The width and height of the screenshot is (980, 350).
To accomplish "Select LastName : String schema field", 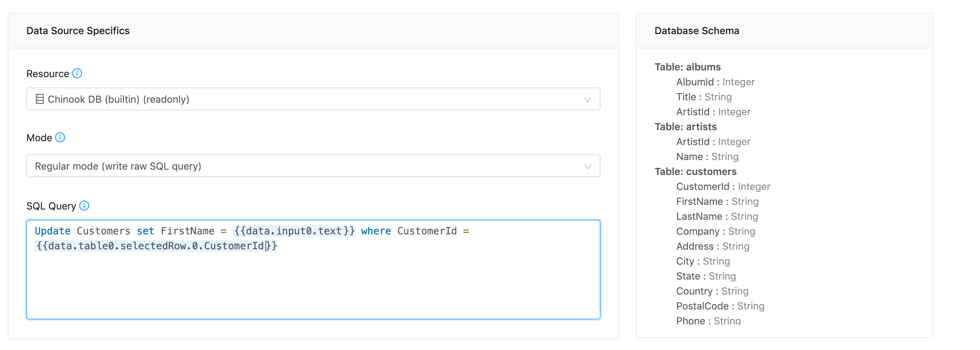I will tap(717, 216).
